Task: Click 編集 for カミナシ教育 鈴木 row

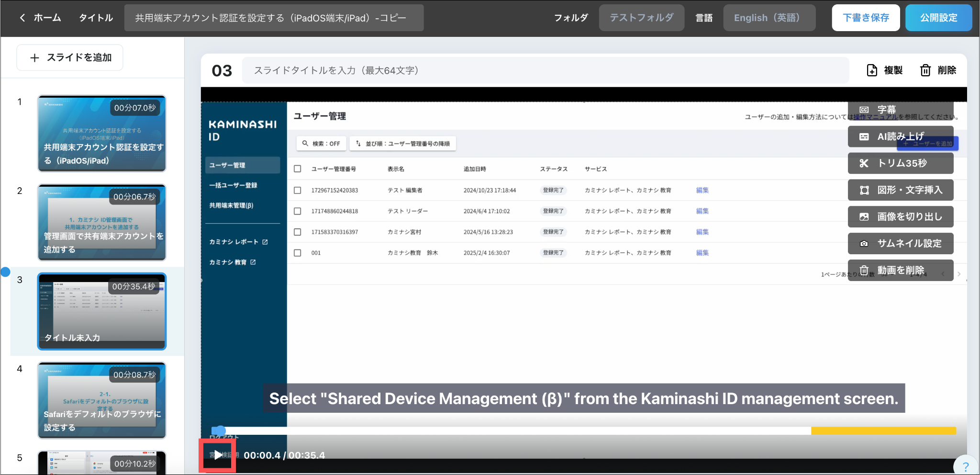Action: point(702,253)
